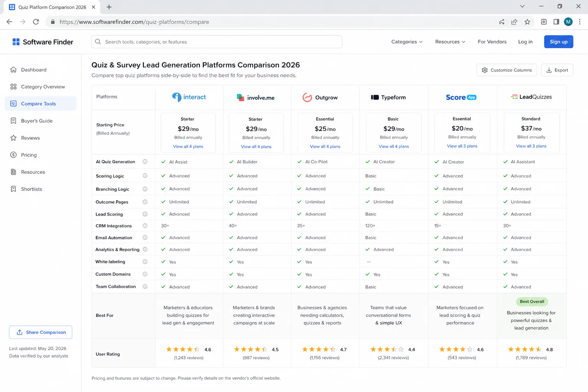Click the info icon next to Custom Domains

pos(145,274)
